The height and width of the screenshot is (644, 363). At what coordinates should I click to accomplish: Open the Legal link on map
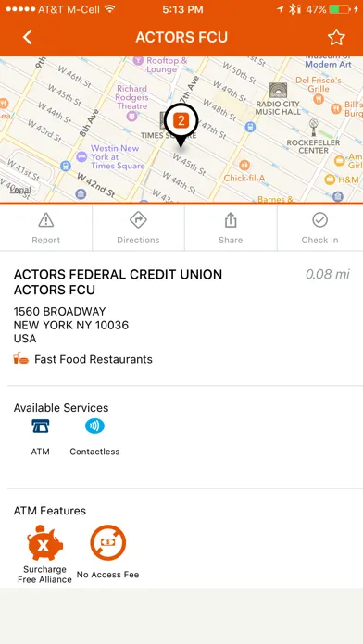[20, 190]
